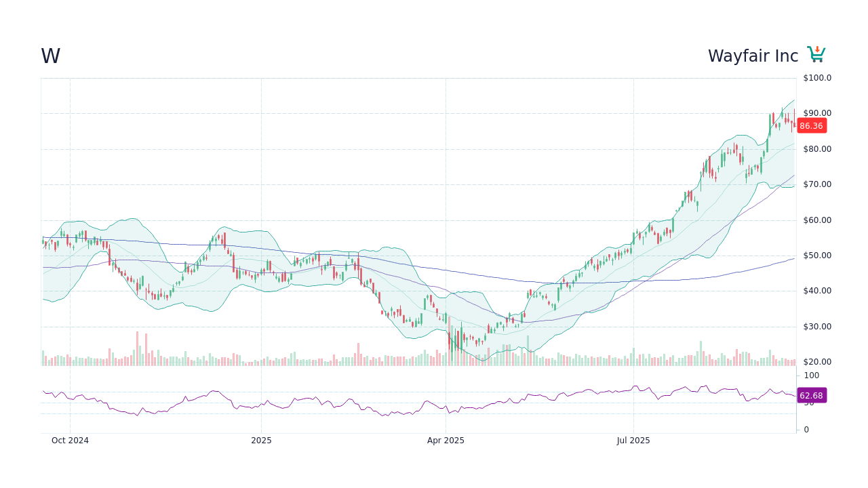Click the red 86.36 price badge
The image size is (868, 488).
pyautogui.click(x=811, y=125)
